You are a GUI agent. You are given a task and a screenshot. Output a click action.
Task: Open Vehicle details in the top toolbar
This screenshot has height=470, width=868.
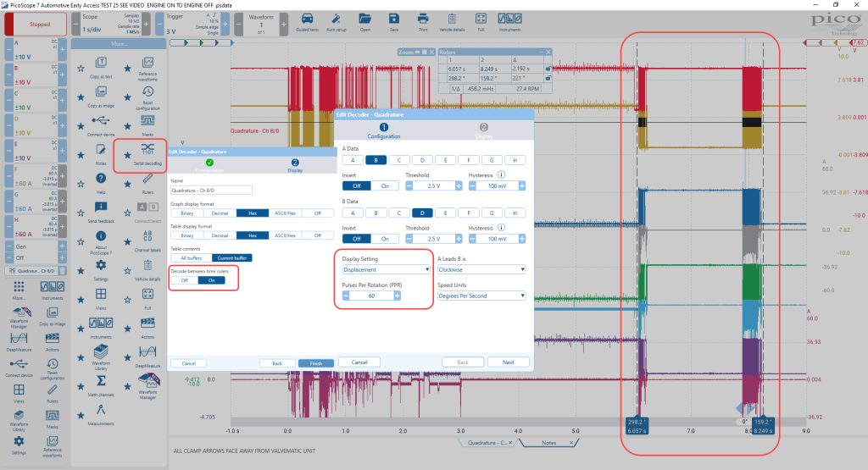[x=452, y=21]
